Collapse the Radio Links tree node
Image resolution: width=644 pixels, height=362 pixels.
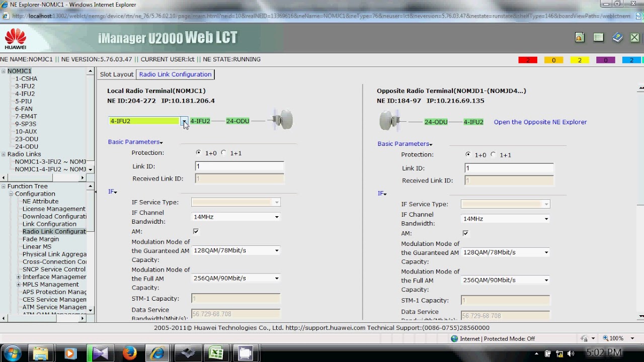tap(4, 154)
